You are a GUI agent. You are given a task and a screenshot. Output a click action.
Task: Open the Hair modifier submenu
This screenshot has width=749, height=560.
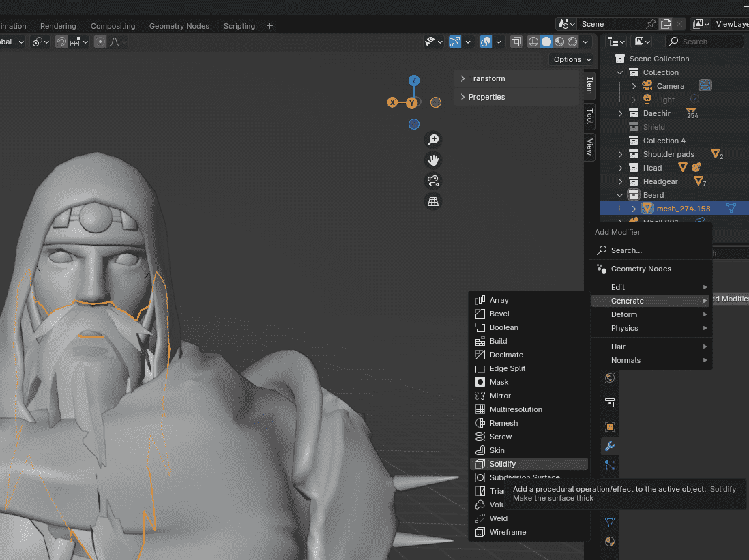651,347
